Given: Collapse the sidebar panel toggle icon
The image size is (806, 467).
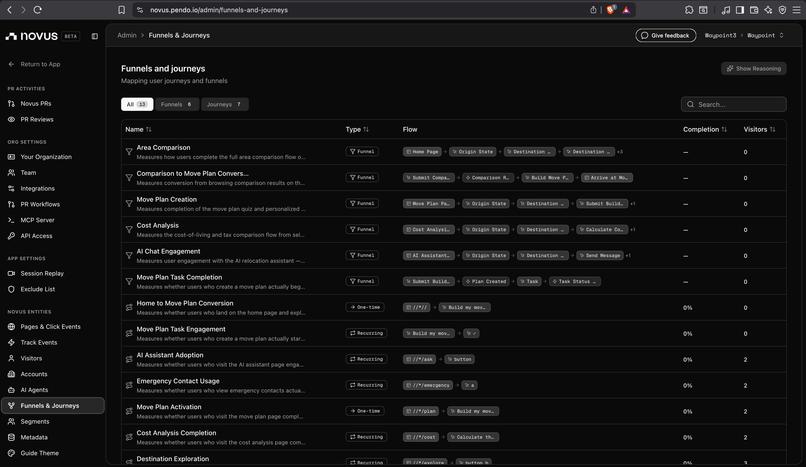Looking at the screenshot, I should [x=95, y=36].
